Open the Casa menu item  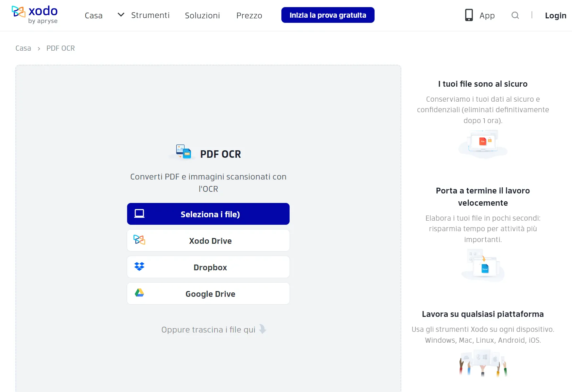(93, 15)
